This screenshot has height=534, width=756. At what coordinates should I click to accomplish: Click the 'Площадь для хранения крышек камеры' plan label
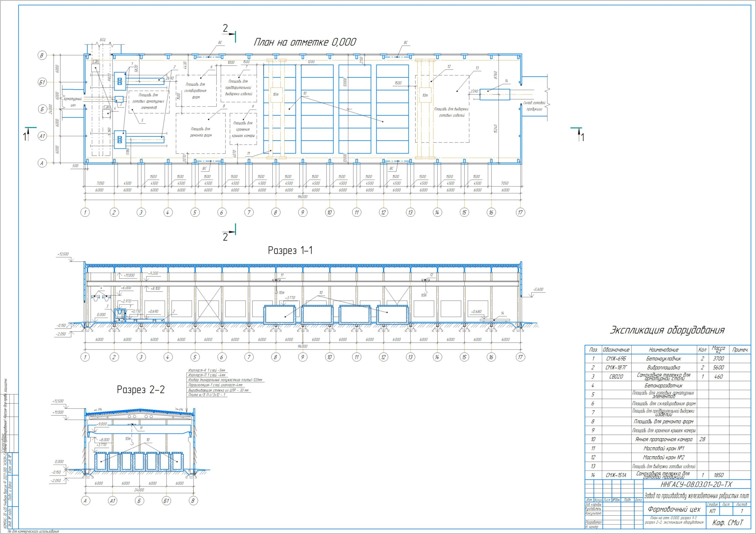tap(243, 129)
